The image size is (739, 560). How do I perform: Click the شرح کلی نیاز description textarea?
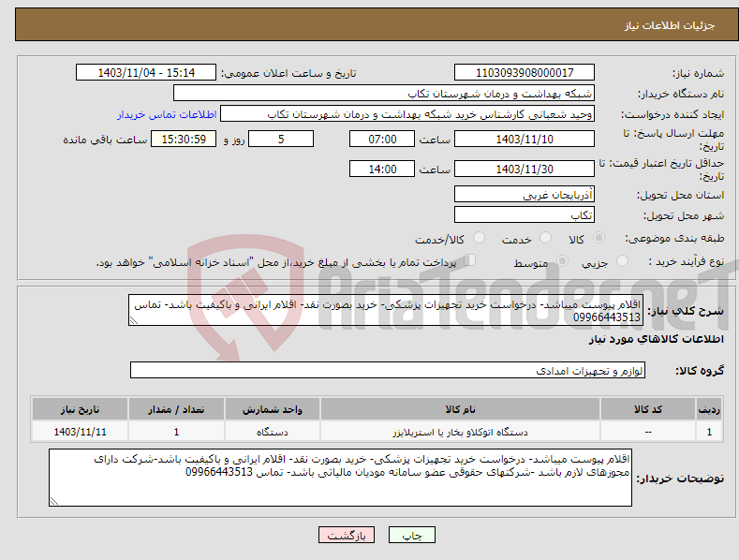pos(386,310)
